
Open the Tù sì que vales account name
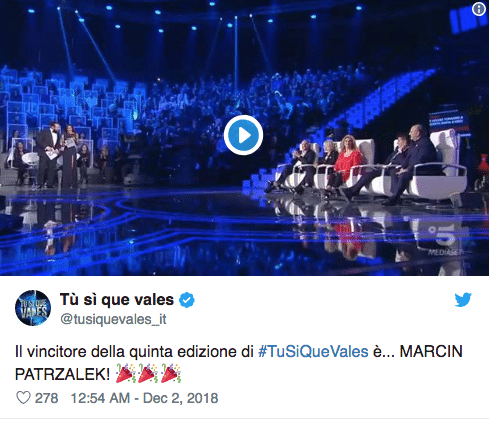click(x=117, y=299)
